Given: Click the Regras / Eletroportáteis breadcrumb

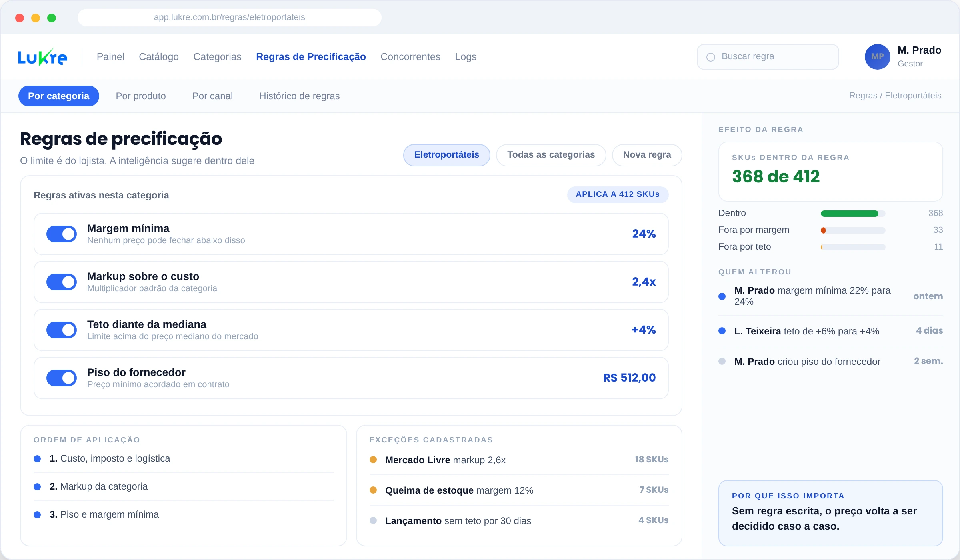Looking at the screenshot, I should (x=895, y=96).
